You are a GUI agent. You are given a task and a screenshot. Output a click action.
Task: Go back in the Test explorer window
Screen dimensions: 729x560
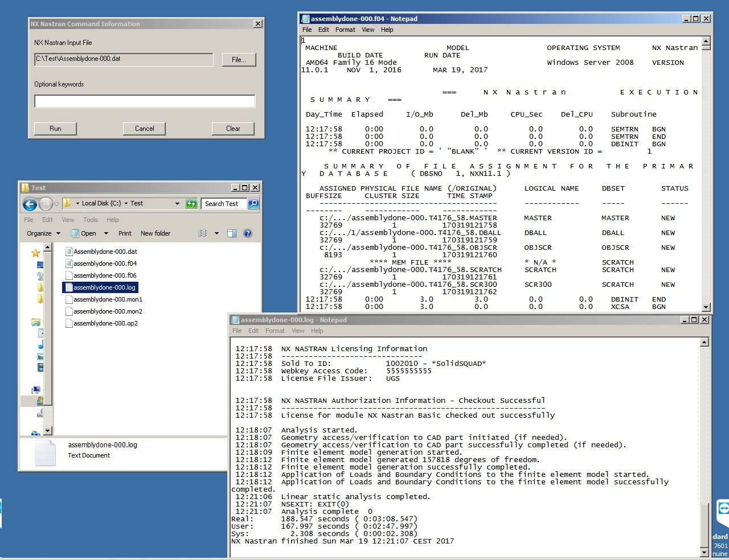click(x=30, y=204)
